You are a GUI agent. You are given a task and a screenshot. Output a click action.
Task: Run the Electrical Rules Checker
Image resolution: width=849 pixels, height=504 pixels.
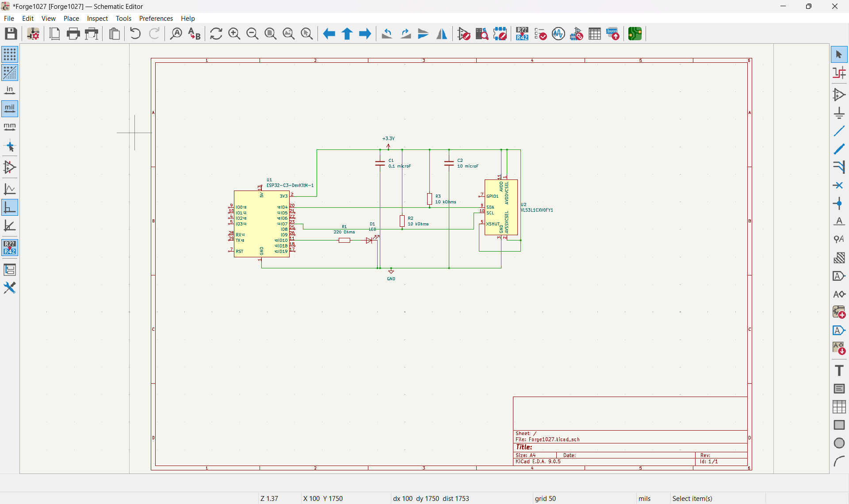(x=540, y=34)
